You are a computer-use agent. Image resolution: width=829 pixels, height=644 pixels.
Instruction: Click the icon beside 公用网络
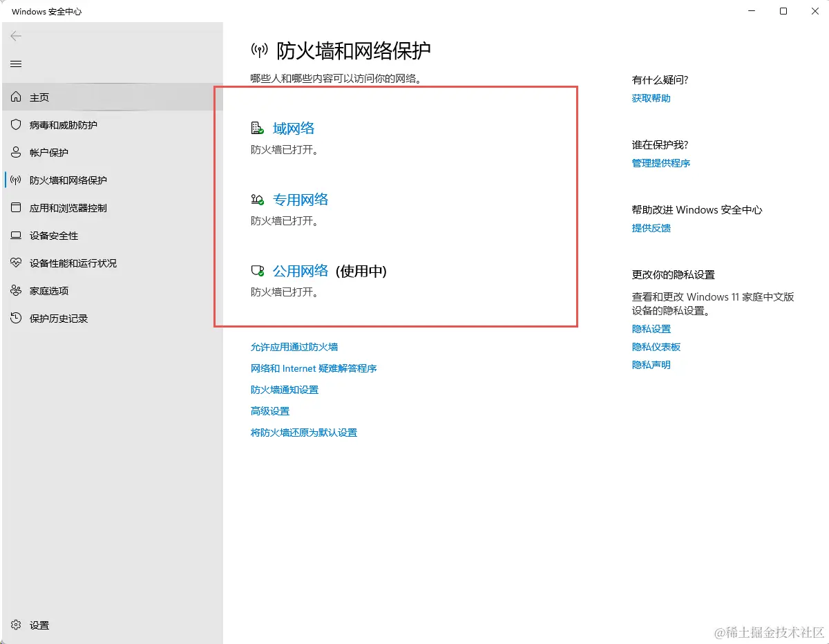[257, 271]
